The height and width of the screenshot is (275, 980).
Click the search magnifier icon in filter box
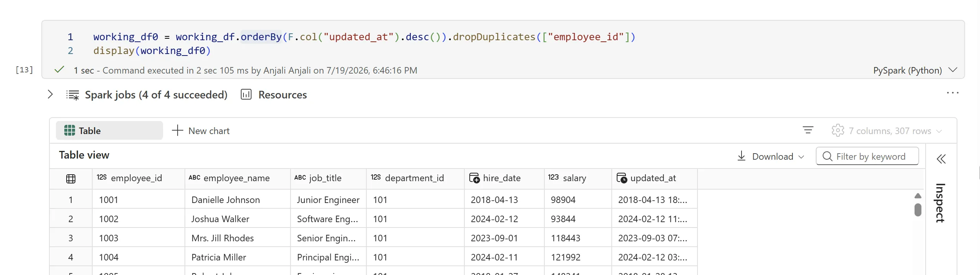(x=827, y=156)
